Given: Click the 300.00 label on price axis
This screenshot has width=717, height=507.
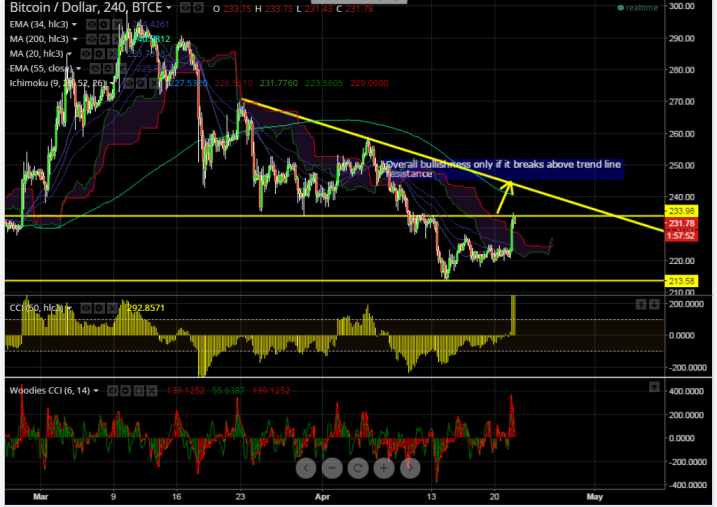Looking at the screenshot, I should (x=682, y=6).
